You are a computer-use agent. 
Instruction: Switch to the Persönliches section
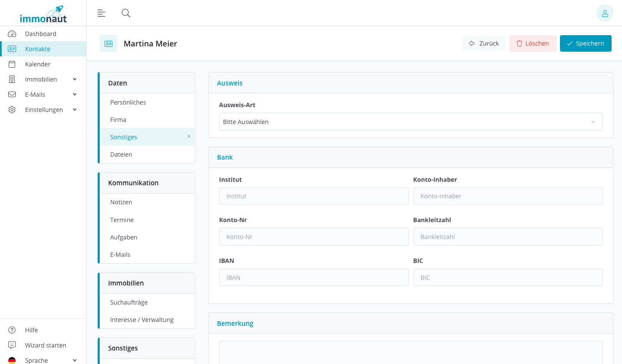(128, 102)
